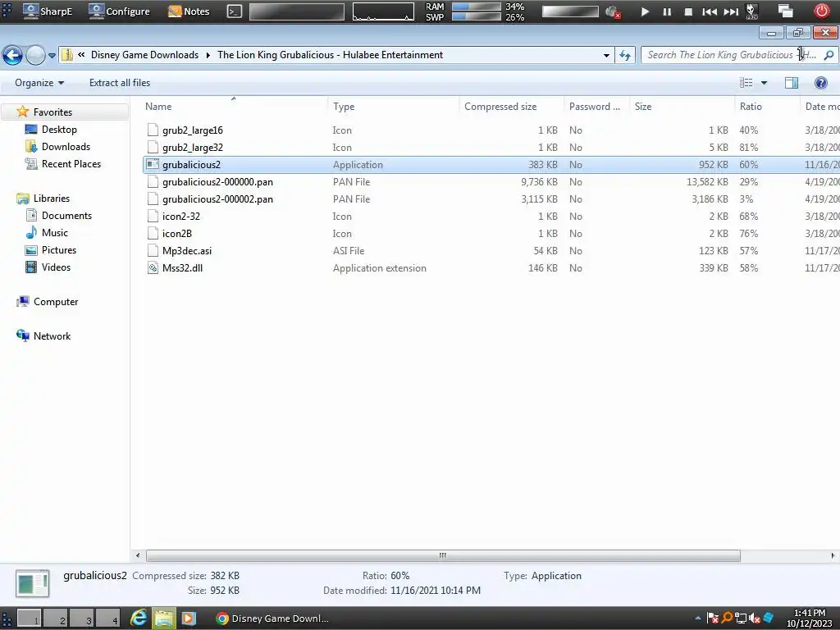
Task: Open Desktop in the navigation pane
Action: [59, 130]
